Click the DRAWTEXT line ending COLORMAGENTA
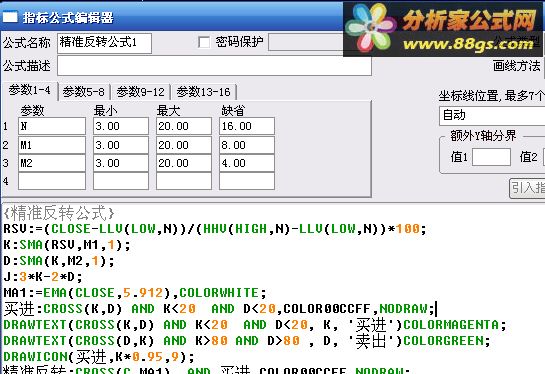This screenshot has height=374, width=545. tap(255, 325)
